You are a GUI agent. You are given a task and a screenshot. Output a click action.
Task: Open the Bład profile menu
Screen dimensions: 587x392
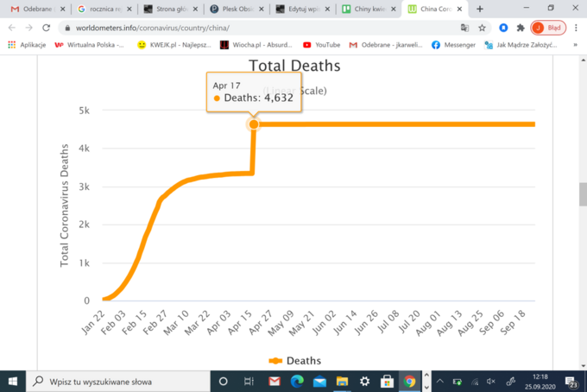[548, 27]
